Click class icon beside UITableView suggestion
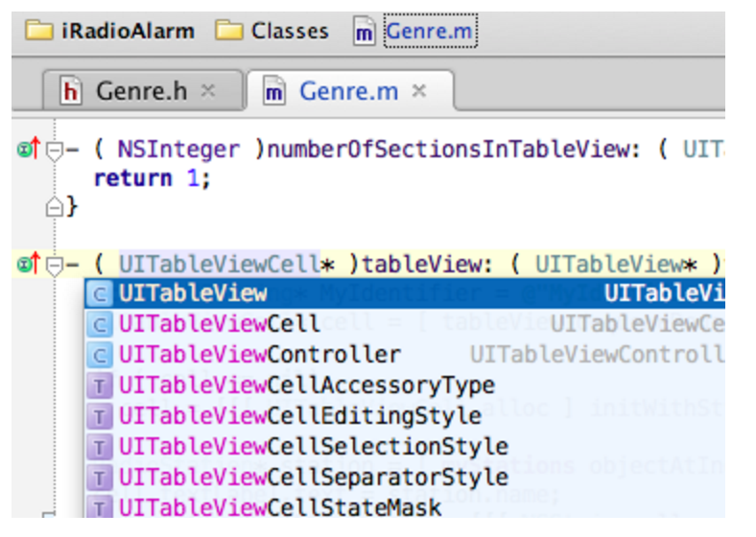The width and height of the screenshot is (756, 537). 100,293
